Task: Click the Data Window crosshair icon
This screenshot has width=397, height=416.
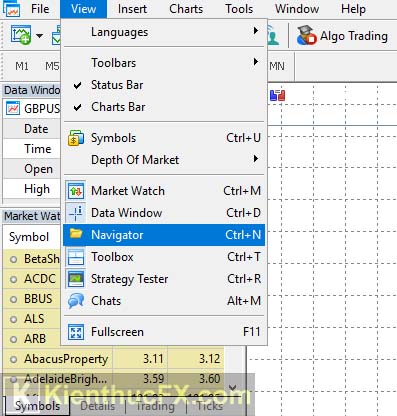Action: (x=76, y=213)
